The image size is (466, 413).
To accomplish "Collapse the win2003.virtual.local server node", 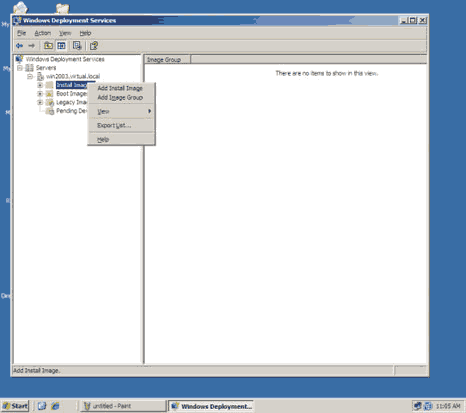I will tap(30, 77).
